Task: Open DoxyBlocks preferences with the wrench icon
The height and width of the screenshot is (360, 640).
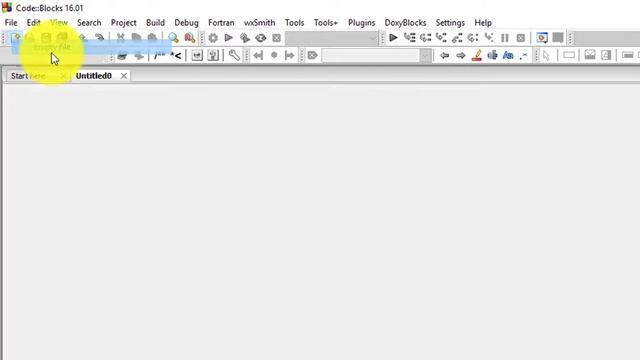Action: (x=234, y=55)
